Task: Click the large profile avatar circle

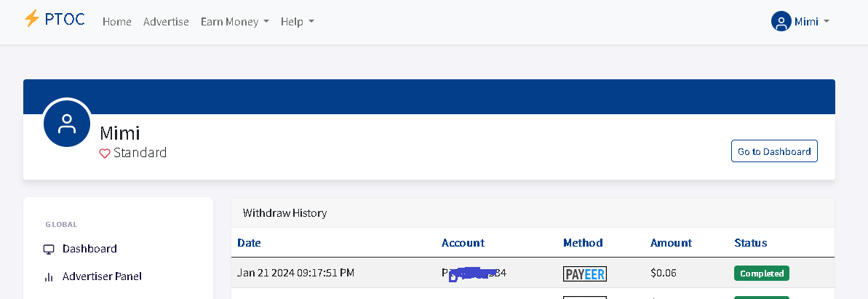Action: tap(67, 123)
